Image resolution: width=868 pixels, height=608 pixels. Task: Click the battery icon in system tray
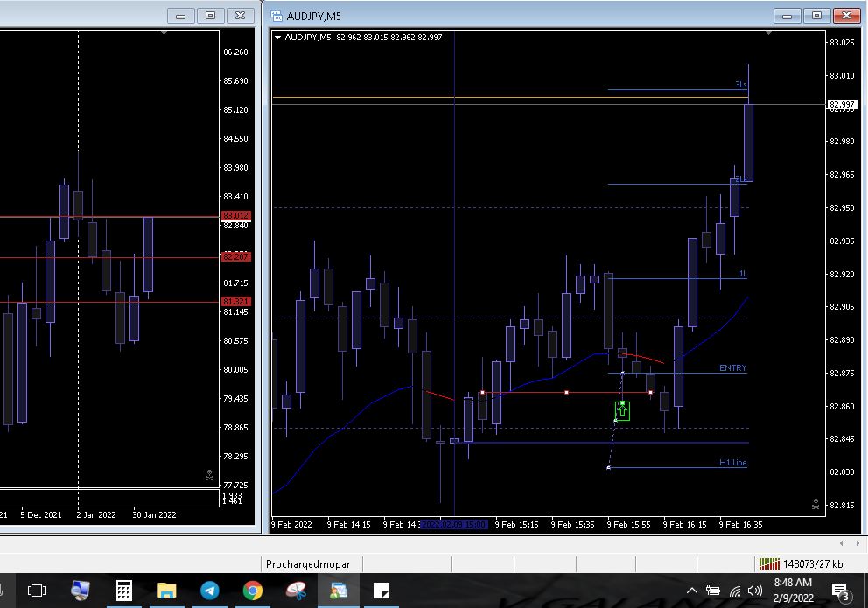[713, 591]
